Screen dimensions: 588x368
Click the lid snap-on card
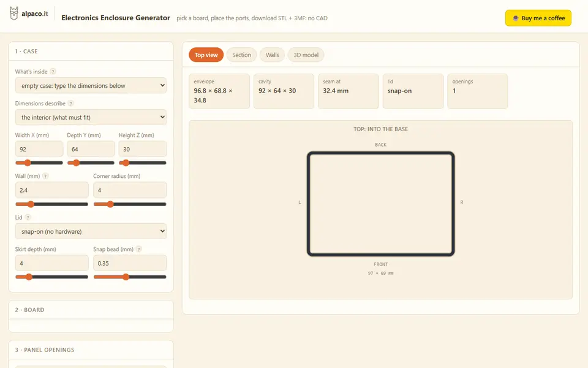pos(413,91)
